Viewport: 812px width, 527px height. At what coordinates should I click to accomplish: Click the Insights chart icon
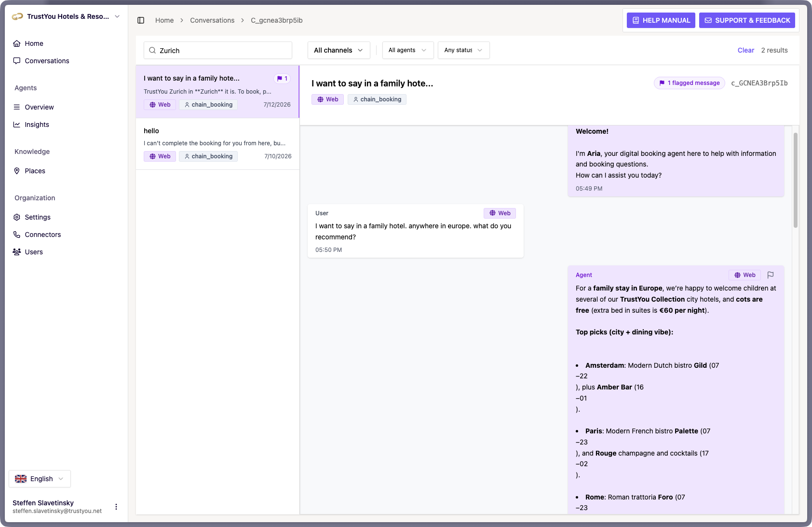tap(17, 125)
